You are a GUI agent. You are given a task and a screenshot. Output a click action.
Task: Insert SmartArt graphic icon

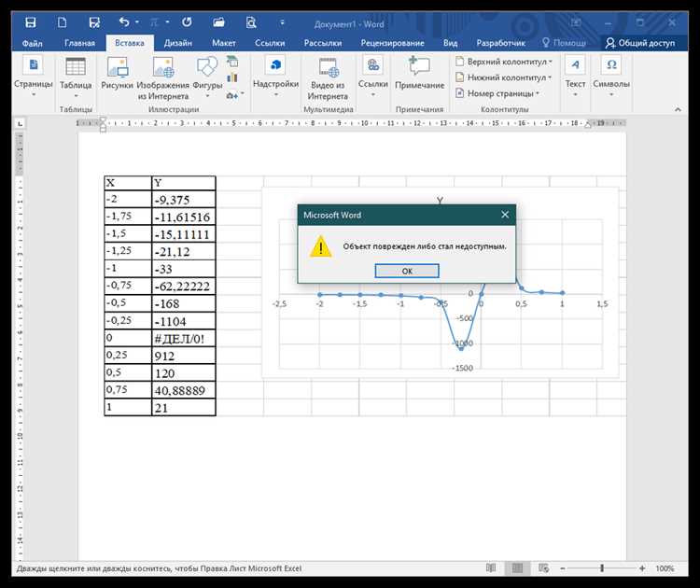point(232,62)
